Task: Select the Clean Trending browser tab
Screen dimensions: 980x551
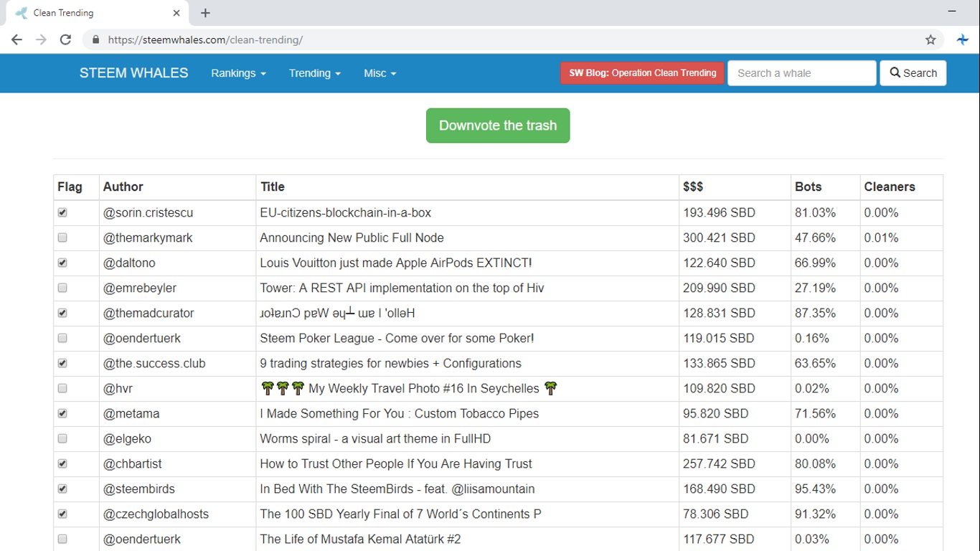Action: tap(98, 13)
